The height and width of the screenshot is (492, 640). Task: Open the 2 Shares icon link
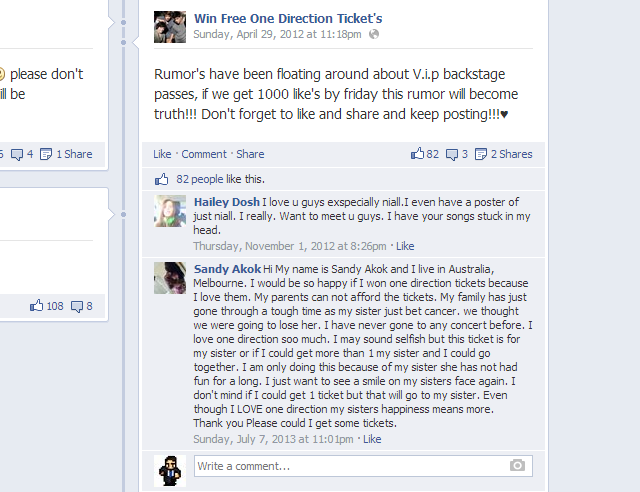481,154
